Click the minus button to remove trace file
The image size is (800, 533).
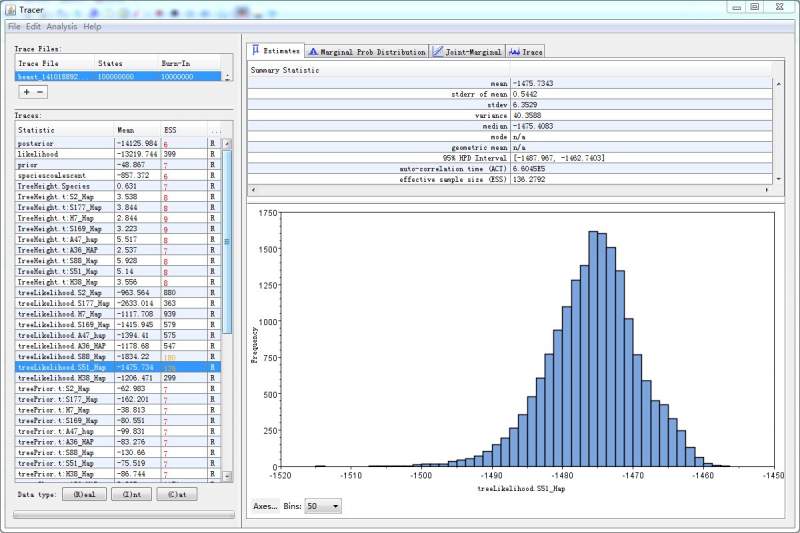[40, 91]
